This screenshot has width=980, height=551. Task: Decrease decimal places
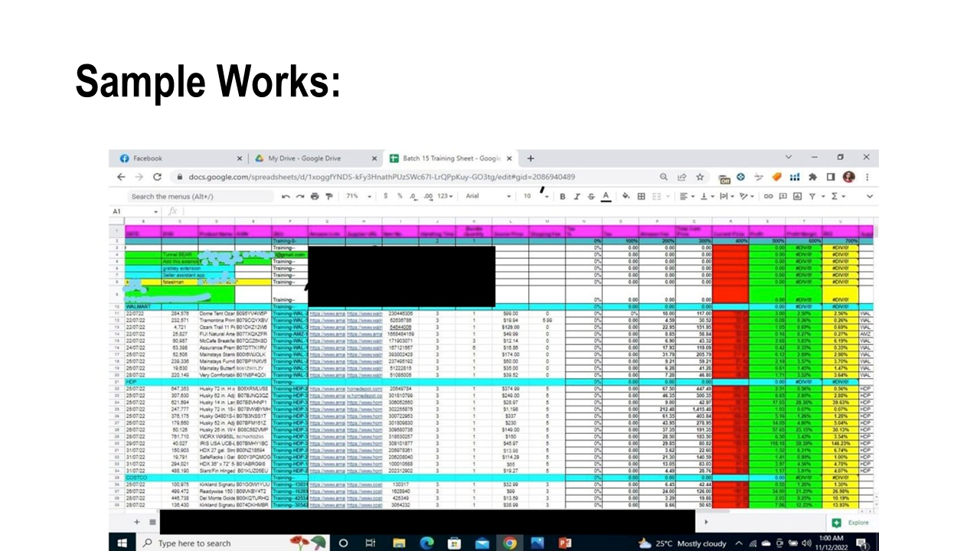(413, 197)
